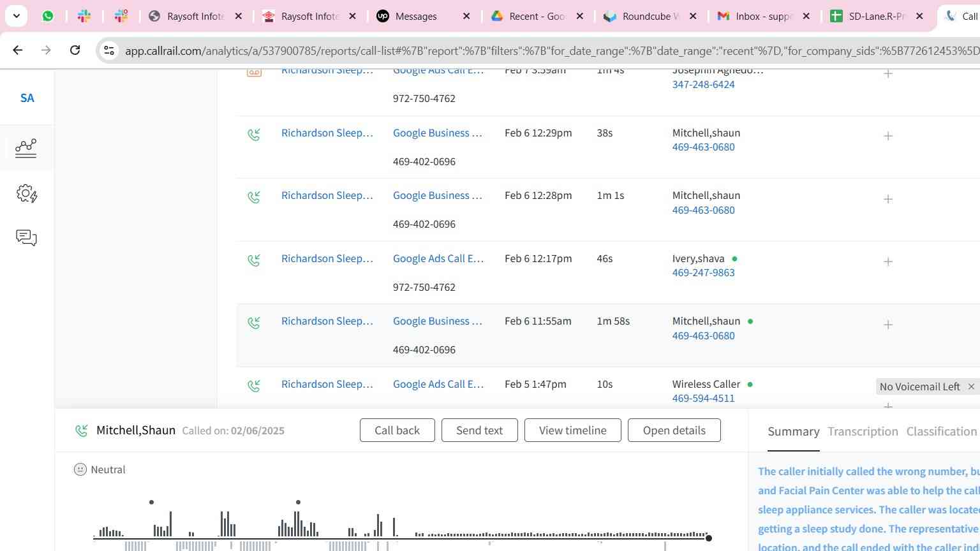This screenshot has height=551, width=980.
Task: Open Richardson Sleep company for 12:29pm call
Action: click(x=327, y=133)
